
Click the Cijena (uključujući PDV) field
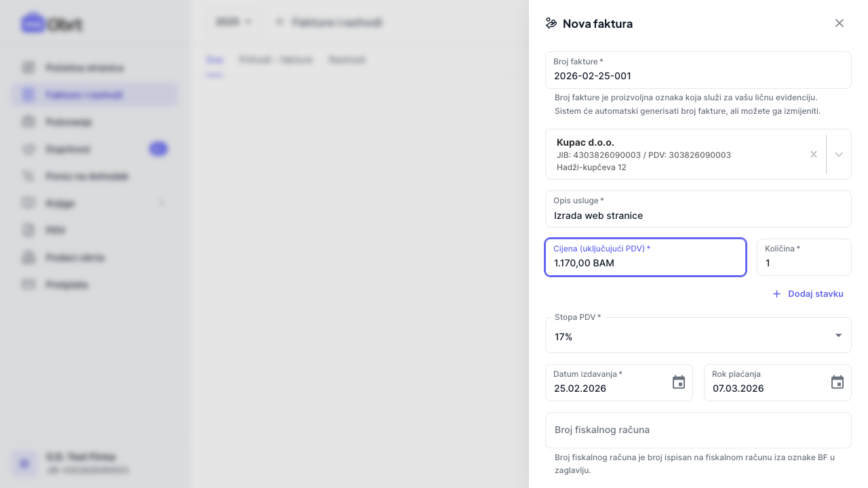coord(645,262)
